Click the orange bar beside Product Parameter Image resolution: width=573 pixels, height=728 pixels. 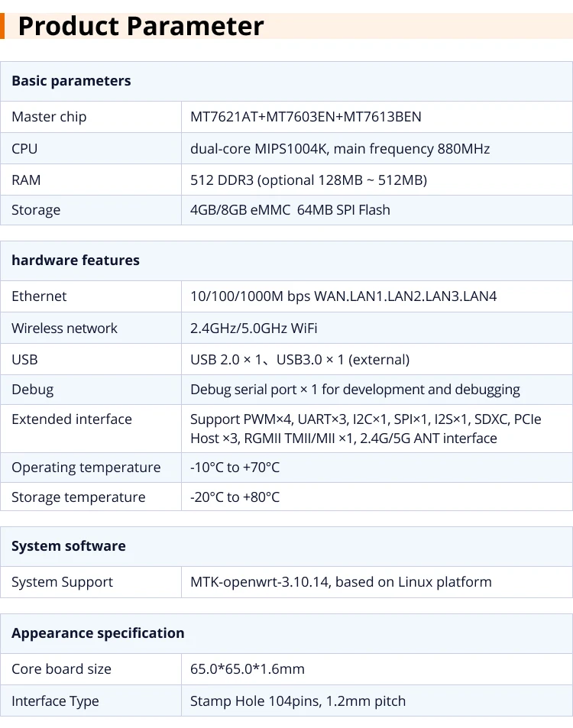2,26
